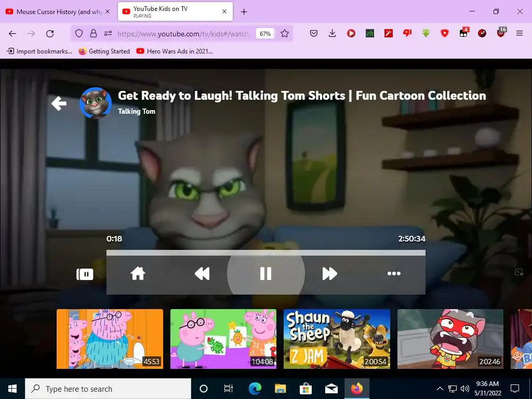Show site security padlock info
This screenshot has width=532, height=399.
coord(94,33)
